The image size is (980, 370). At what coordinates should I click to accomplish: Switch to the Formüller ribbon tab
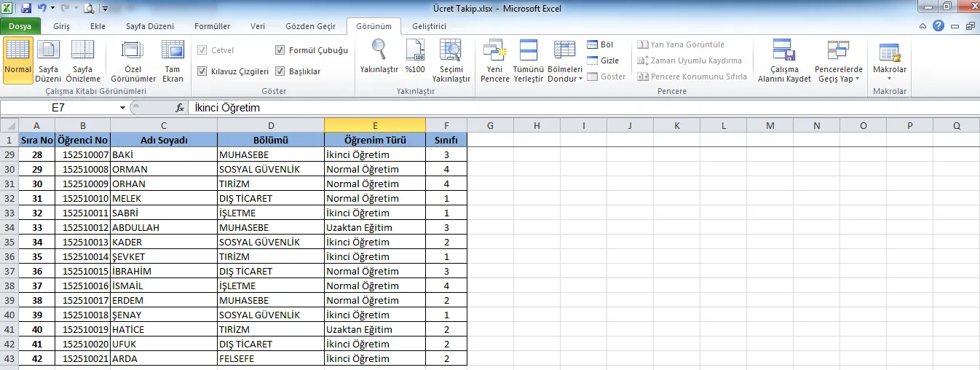212,26
